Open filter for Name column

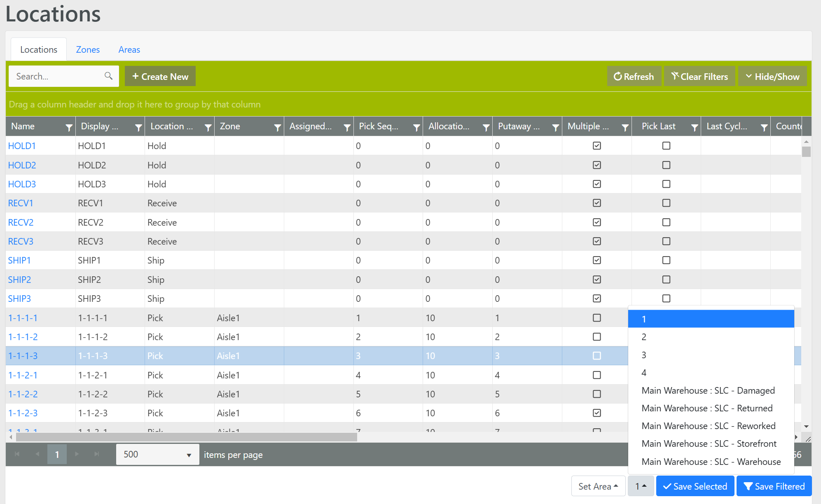coord(69,128)
